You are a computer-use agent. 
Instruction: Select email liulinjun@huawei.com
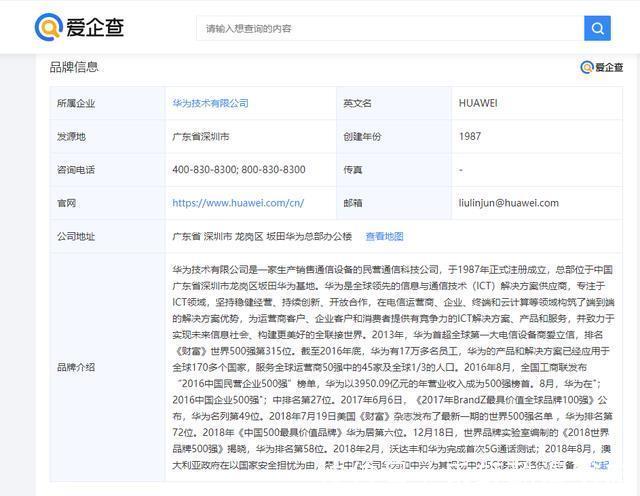tap(509, 203)
